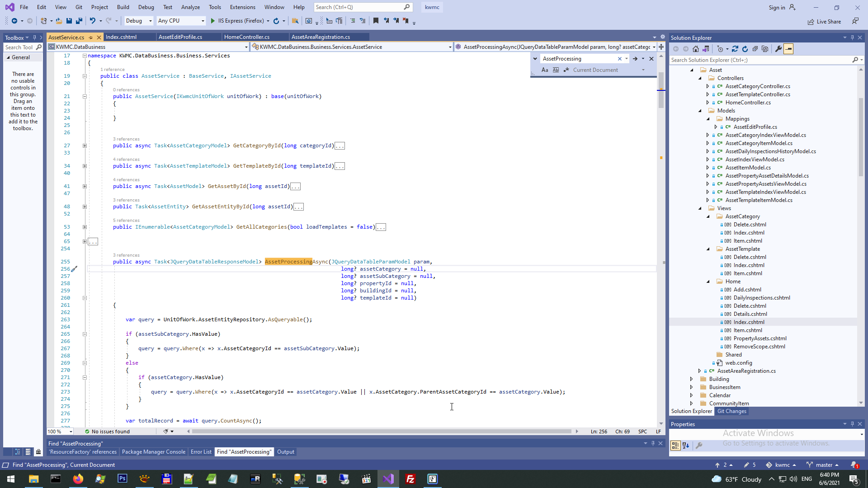Open the Debug configuration dropdown
Image resolution: width=868 pixels, height=488 pixels.
(x=139, y=21)
